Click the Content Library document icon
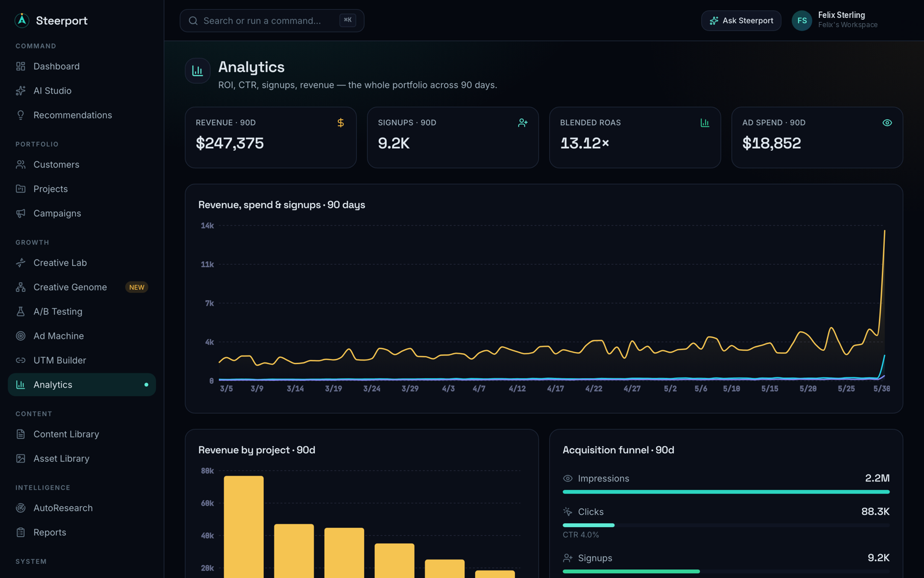The width and height of the screenshot is (924, 578). click(x=21, y=434)
